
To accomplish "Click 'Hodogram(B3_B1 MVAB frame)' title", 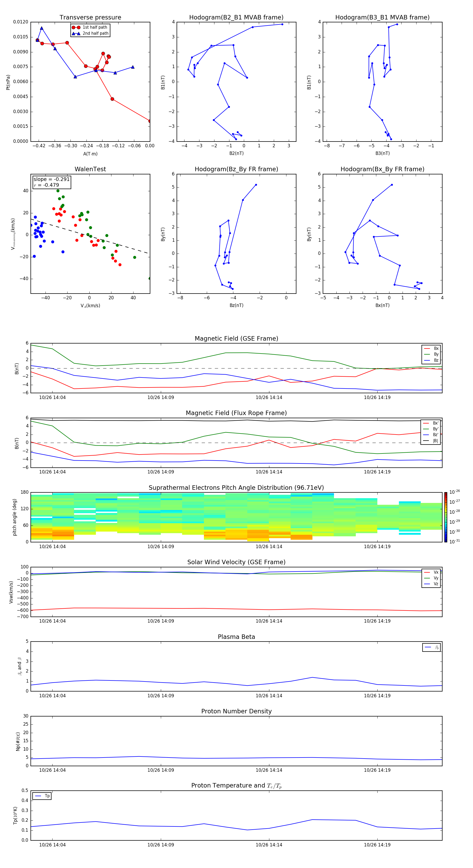I will pos(382,18).
